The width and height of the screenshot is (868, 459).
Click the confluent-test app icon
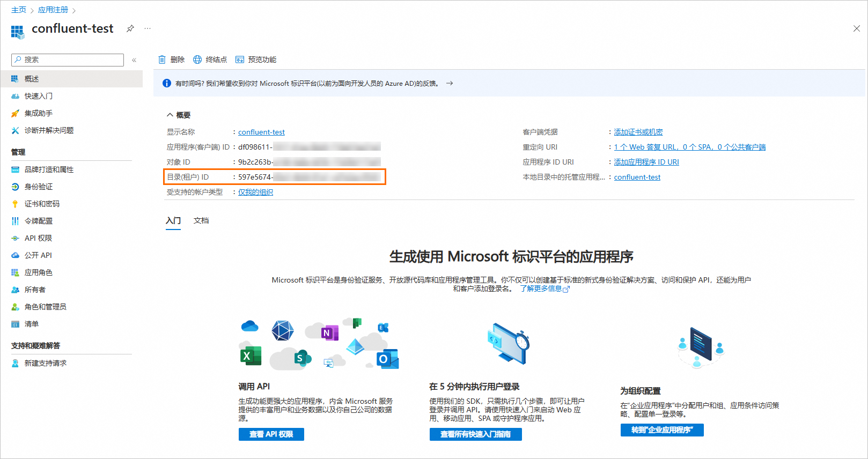(x=18, y=32)
